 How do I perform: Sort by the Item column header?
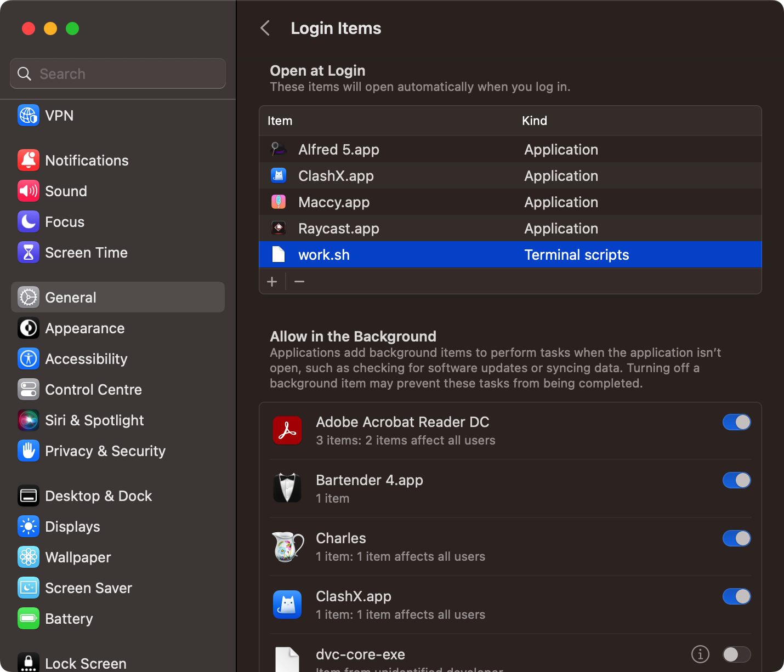(x=280, y=121)
